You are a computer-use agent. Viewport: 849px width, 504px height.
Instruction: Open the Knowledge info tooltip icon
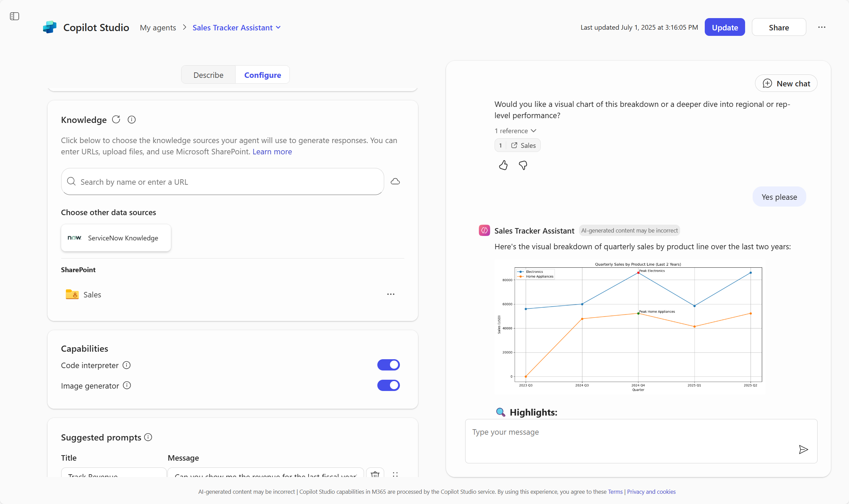click(x=132, y=120)
